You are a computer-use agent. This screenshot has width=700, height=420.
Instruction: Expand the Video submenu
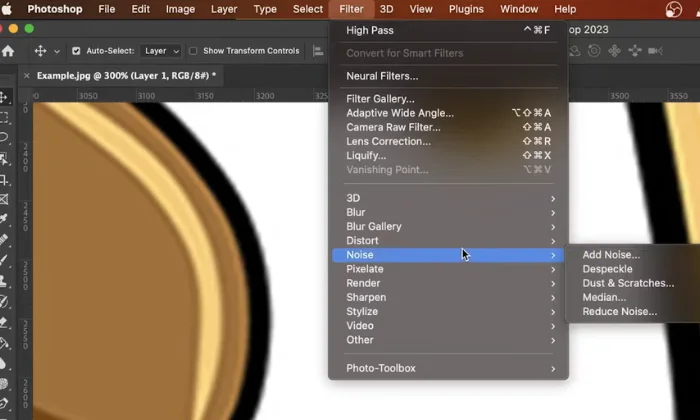point(449,326)
